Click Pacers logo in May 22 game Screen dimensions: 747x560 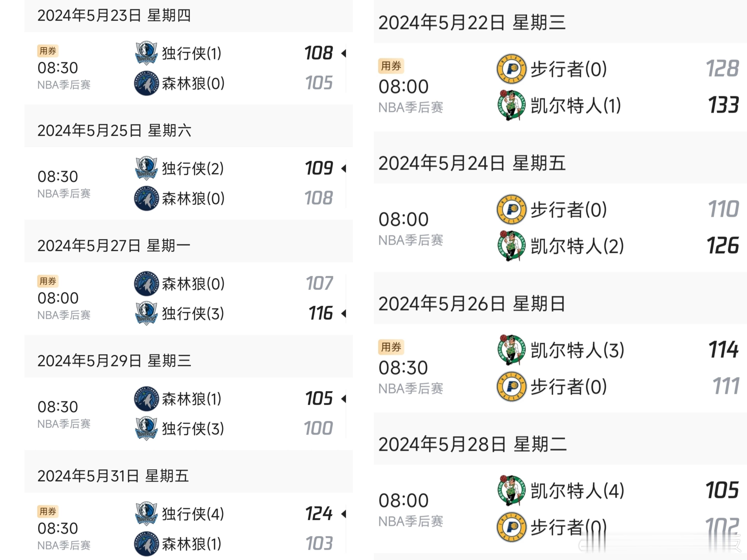511,69
